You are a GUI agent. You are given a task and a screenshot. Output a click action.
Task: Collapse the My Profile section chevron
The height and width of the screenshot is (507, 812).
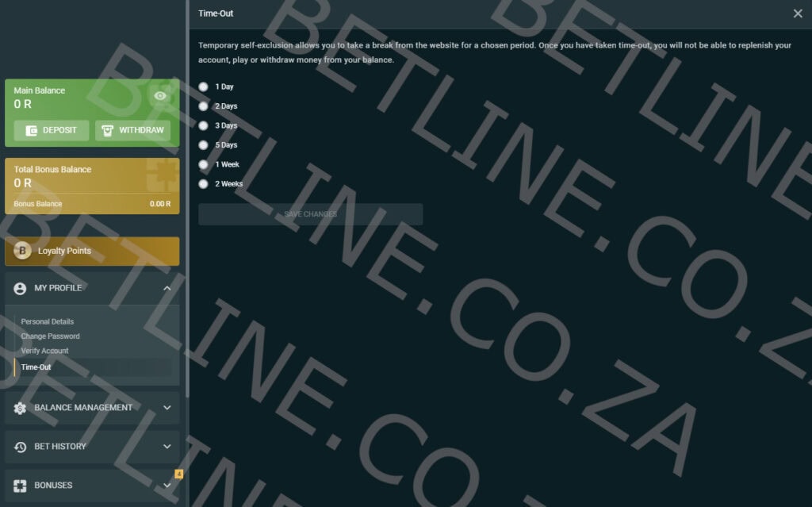[167, 288]
